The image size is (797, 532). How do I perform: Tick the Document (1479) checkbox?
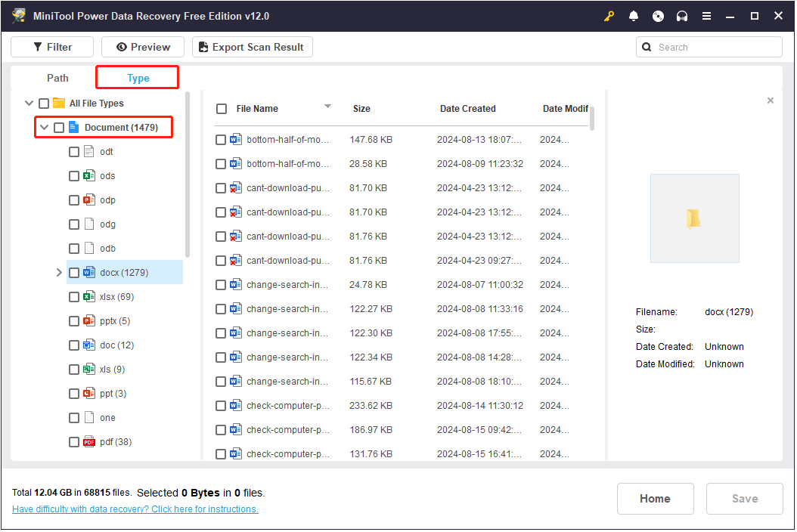click(59, 128)
